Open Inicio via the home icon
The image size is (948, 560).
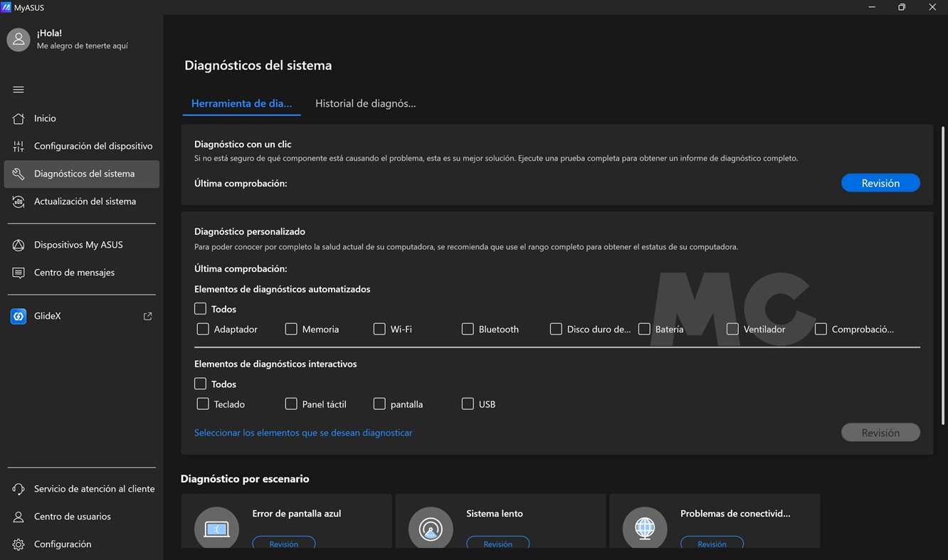coord(19,119)
